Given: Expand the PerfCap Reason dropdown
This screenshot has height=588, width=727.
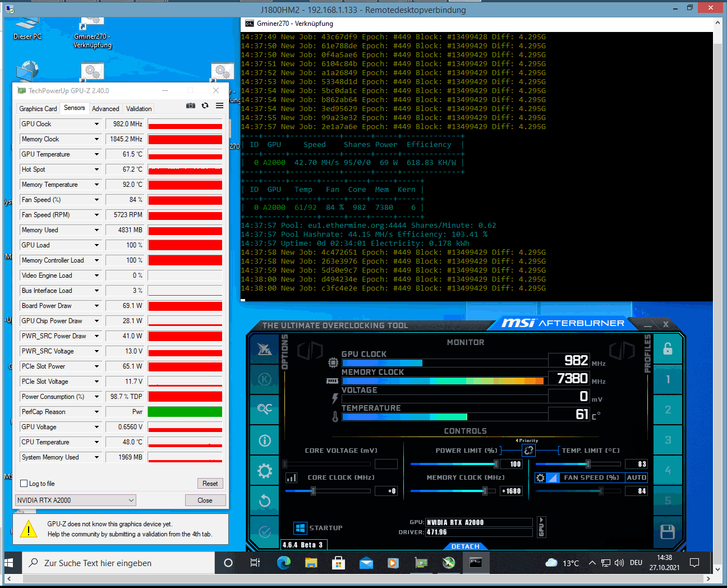Looking at the screenshot, I should [x=96, y=412].
